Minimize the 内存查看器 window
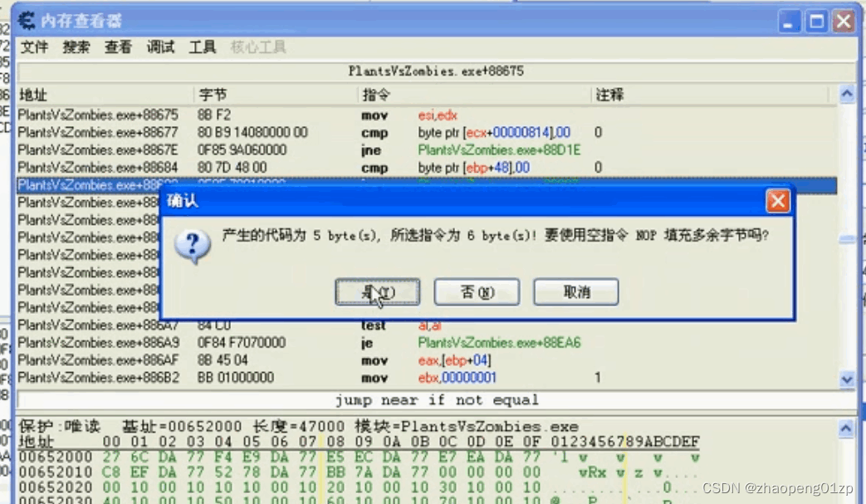The height and width of the screenshot is (504, 866). tap(790, 22)
